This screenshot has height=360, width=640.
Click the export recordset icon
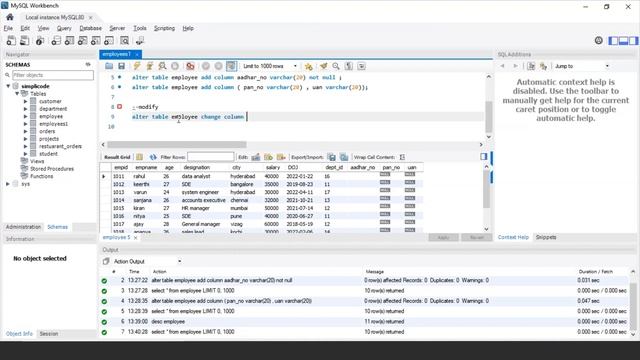coord(331,157)
